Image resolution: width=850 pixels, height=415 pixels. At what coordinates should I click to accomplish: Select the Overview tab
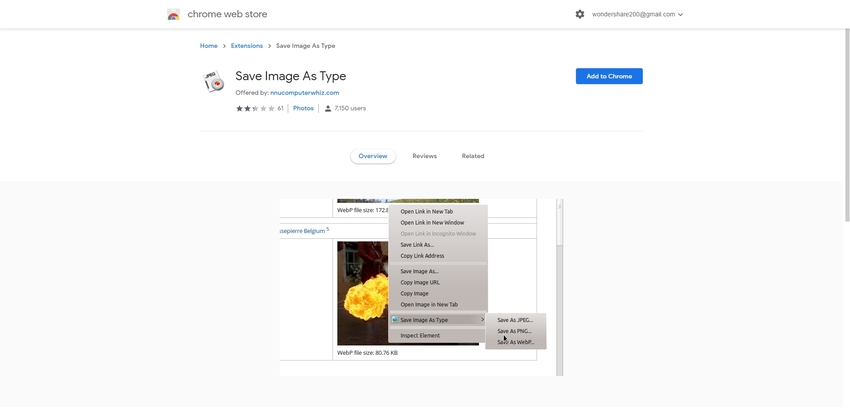tap(373, 156)
